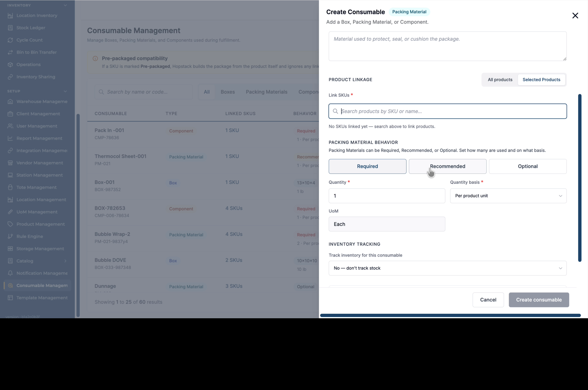Click the UoM field showing Each
The image size is (588, 390).
coord(387,224)
